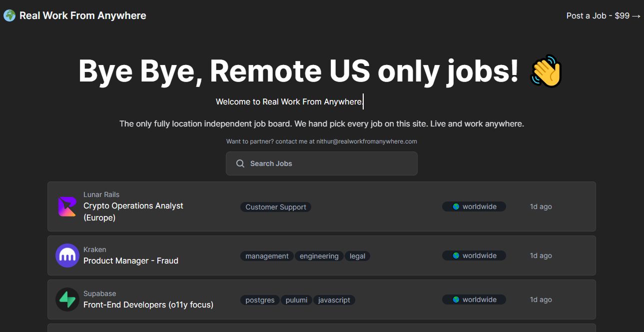Toggle the worldwide badge on Crypto Operations Analyst
The width and height of the screenshot is (644, 332).
pos(474,206)
